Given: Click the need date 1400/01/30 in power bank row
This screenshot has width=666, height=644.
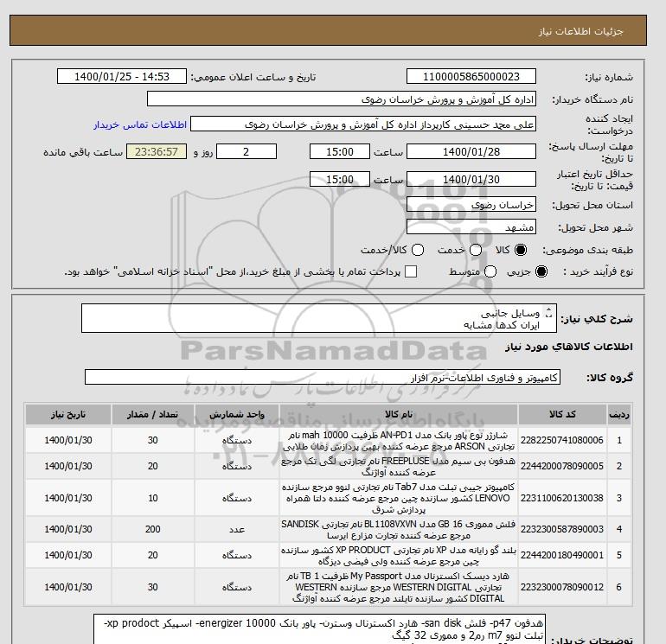Looking at the screenshot, I should [x=68, y=440].
